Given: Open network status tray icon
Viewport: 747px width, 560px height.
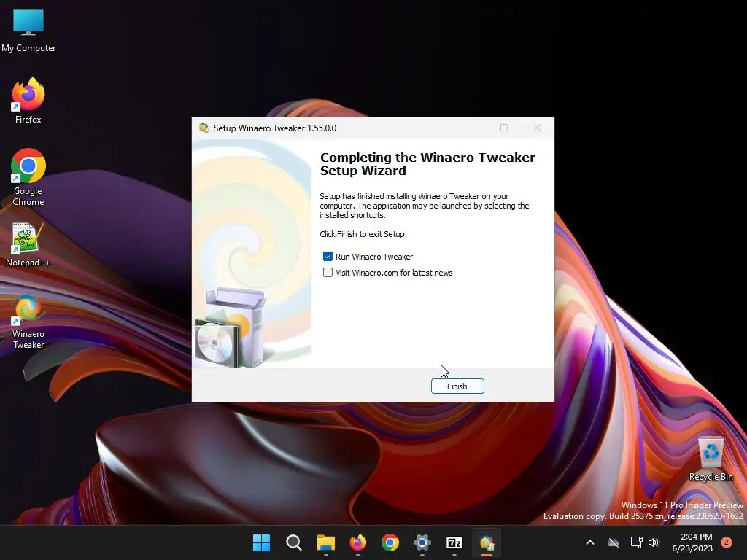Looking at the screenshot, I should [636, 542].
